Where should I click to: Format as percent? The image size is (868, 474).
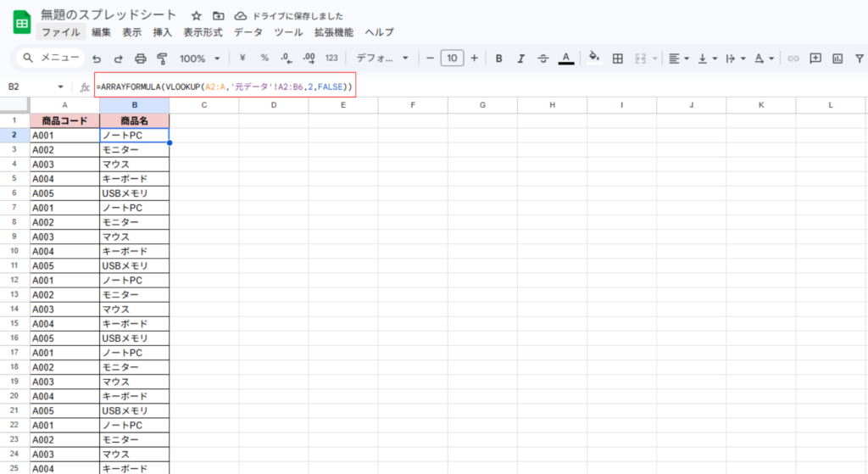[264, 58]
